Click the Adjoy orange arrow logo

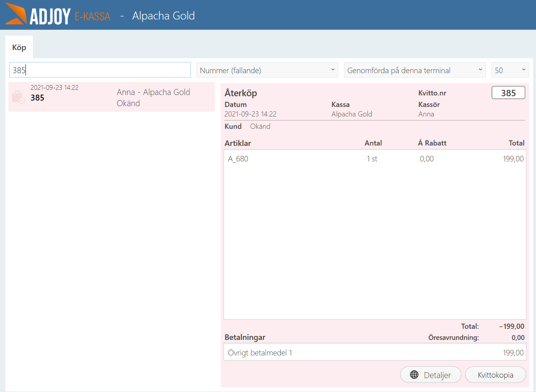[16, 15]
